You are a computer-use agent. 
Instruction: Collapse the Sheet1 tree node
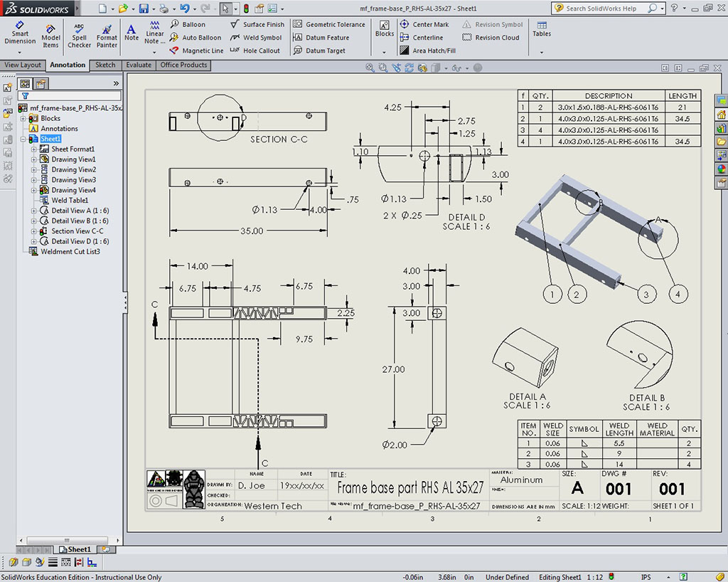coord(23,139)
